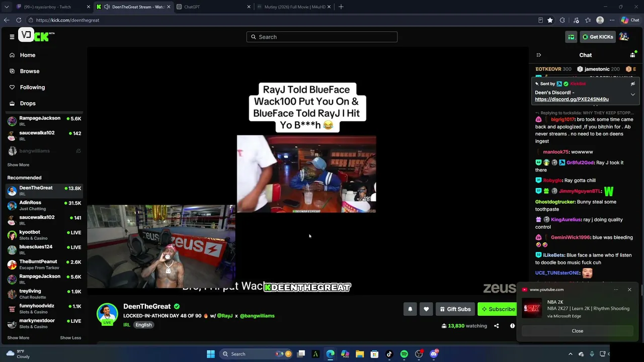Open offline bangwilliams followed channel
644x362 pixels.
point(44,151)
